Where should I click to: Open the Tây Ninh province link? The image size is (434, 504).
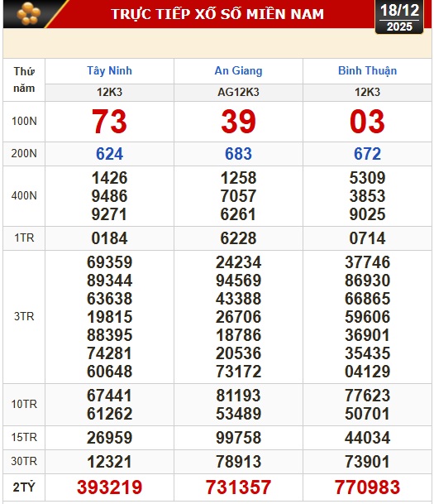(x=109, y=70)
